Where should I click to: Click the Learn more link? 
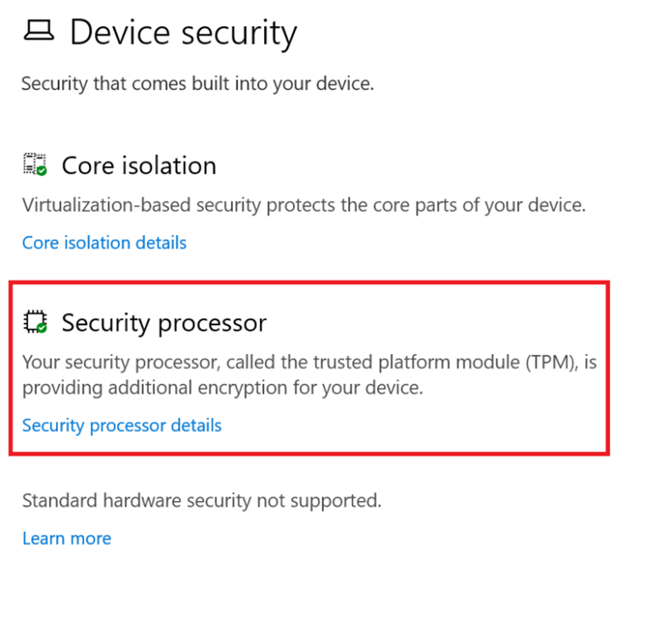(x=66, y=538)
